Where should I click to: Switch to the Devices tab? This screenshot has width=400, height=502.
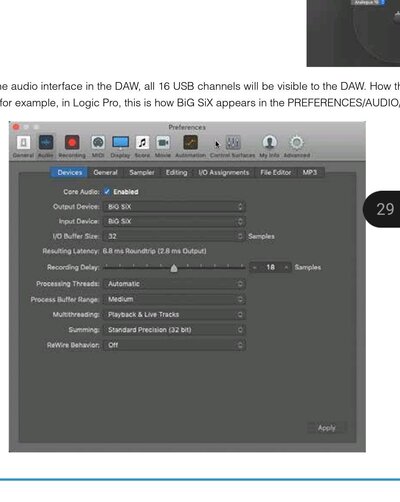(x=69, y=172)
